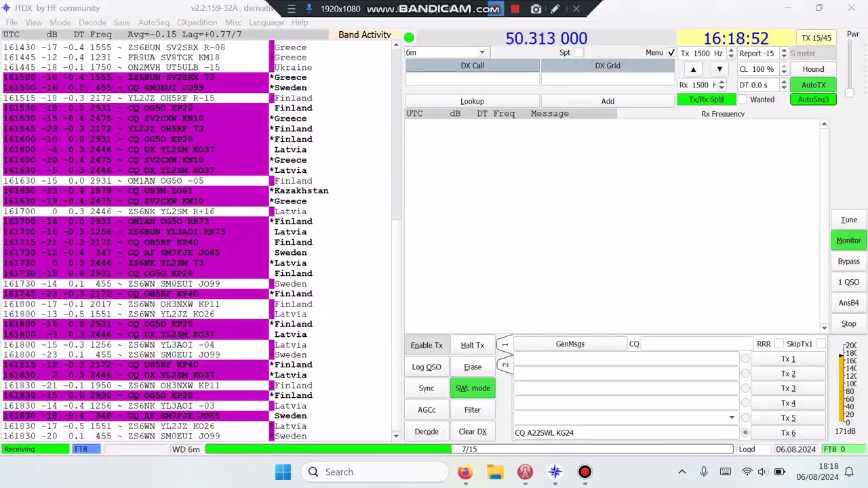
Task: Open File Explorer from the taskbar
Action: coord(495,472)
